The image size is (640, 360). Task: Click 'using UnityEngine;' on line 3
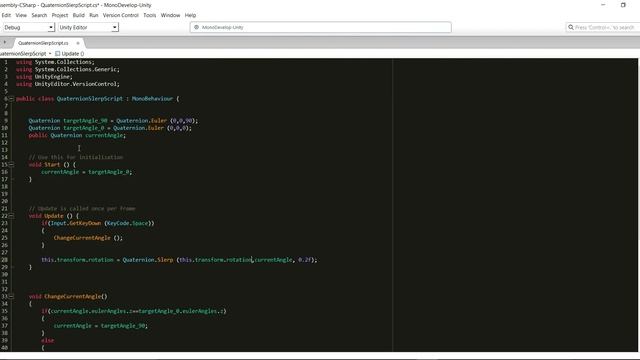44,77
